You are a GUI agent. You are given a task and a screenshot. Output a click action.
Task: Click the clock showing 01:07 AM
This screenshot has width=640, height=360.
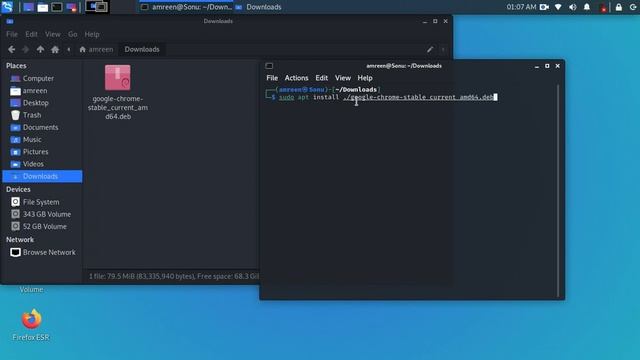pyautogui.click(x=521, y=7)
